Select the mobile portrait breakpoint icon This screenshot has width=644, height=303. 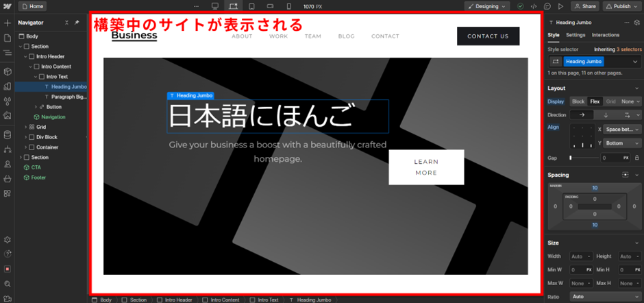tap(288, 6)
